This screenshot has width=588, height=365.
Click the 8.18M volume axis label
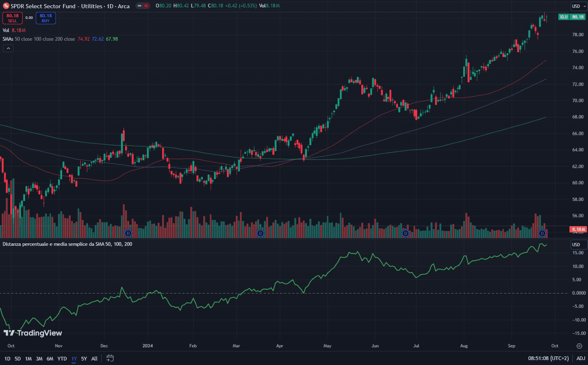579,229
